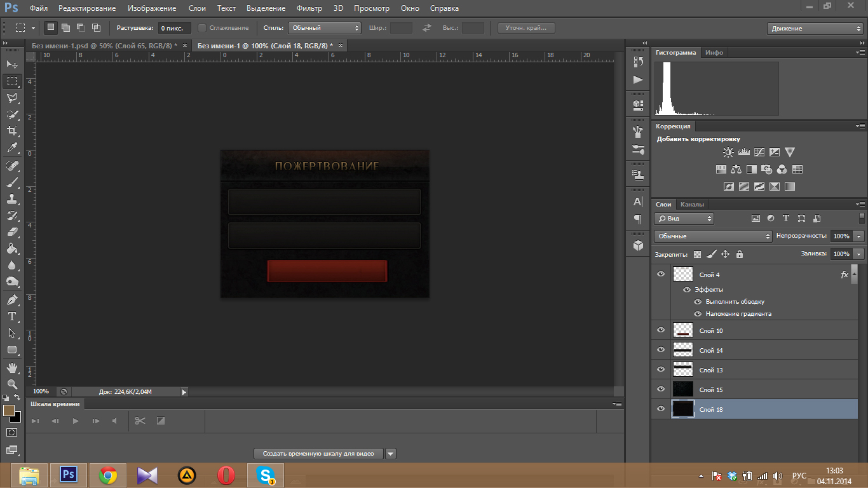This screenshot has width=868, height=488.
Task: Select the Clone Stamp tool
Action: tap(12, 199)
